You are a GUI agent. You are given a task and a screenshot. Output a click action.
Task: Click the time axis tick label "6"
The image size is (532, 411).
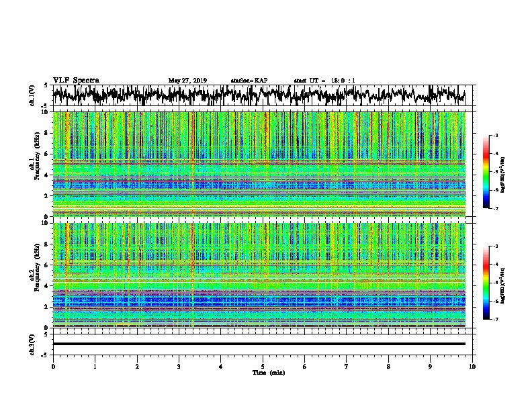pyautogui.click(x=304, y=366)
